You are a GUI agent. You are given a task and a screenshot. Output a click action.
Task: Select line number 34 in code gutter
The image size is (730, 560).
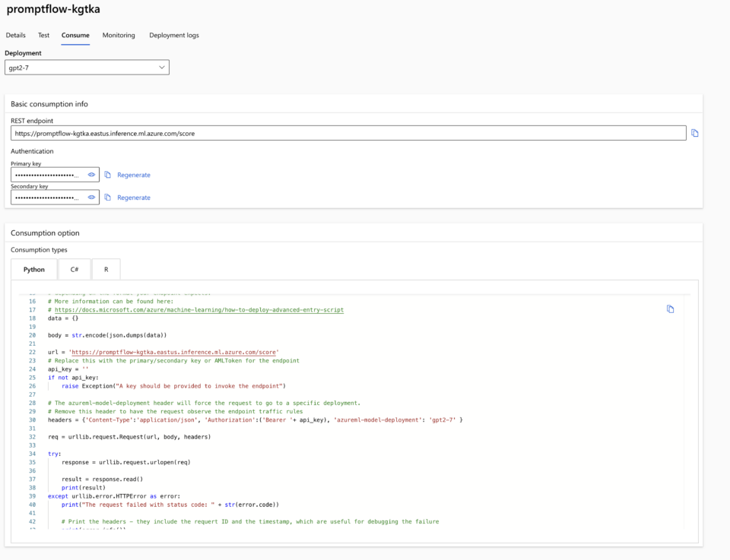pyautogui.click(x=32, y=454)
